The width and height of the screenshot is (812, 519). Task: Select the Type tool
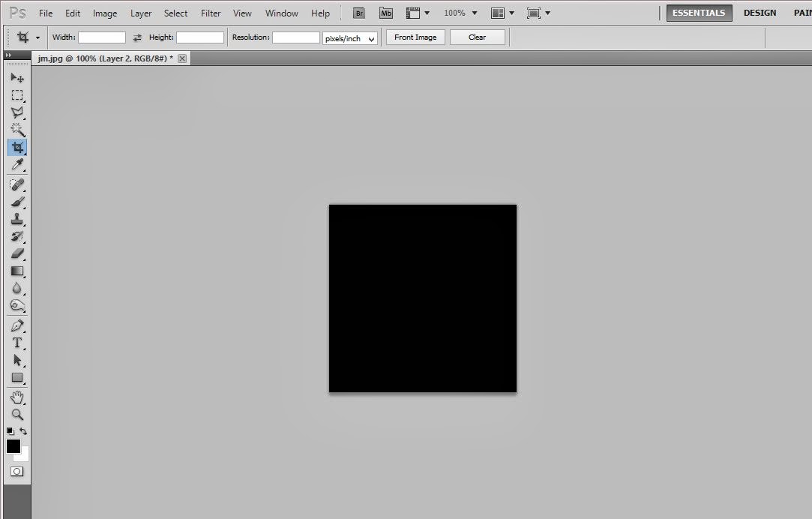click(17, 343)
